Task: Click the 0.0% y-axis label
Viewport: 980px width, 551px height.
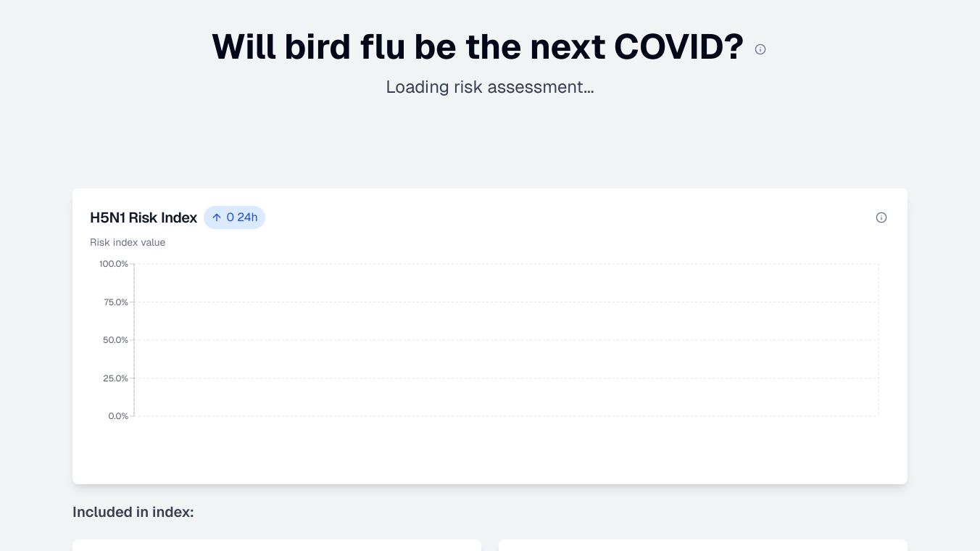Action: [x=118, y=416]
